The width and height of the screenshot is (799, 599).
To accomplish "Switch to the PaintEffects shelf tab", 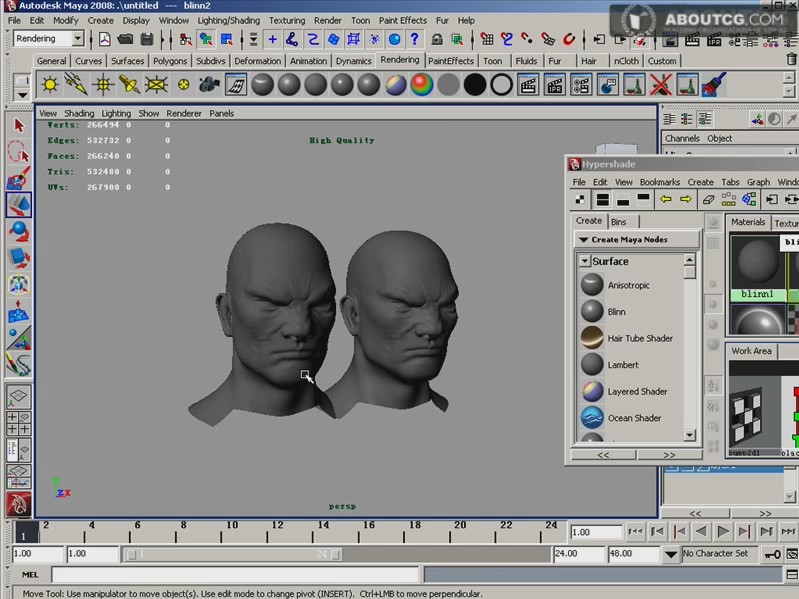I will click(x=450, y=61).
